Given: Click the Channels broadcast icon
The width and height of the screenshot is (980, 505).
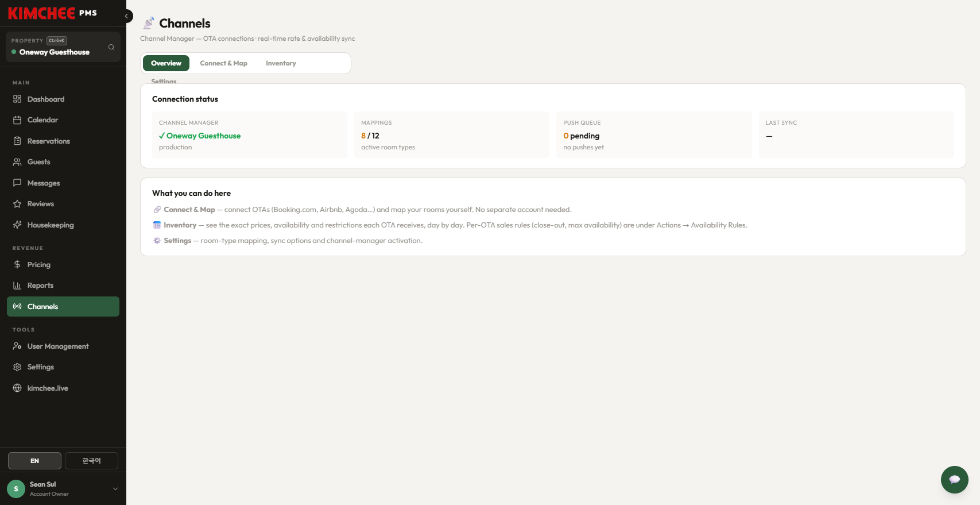Looking at the screenshot, I should coord(17,307).
